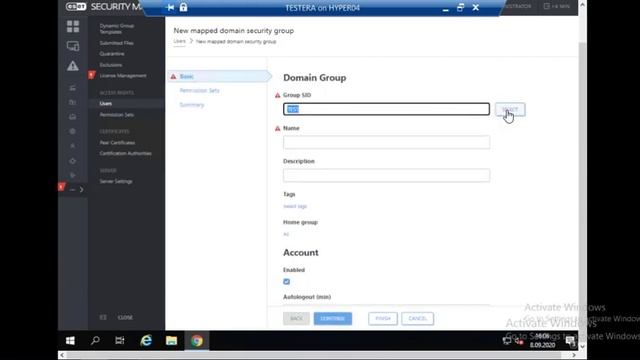Screen dimensions: 640x360
Task: Click CLOSE at sidebar bottom
Action: 125,317
